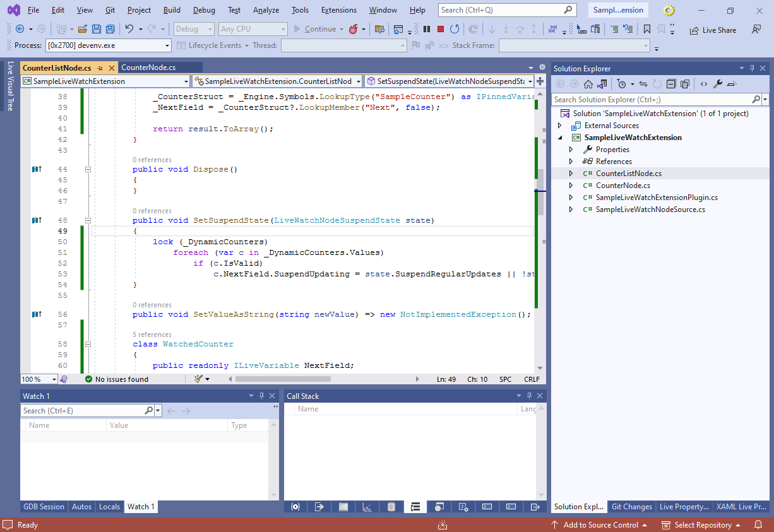Click the Visual Studio logo icon
The width and height of the screenshot is (774, 532).
13,10
